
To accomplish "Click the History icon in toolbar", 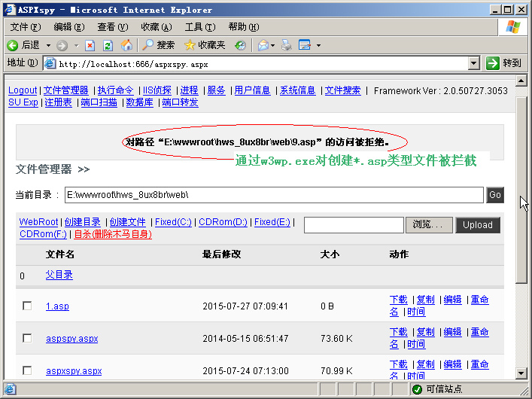I will (x=240, y=45).
